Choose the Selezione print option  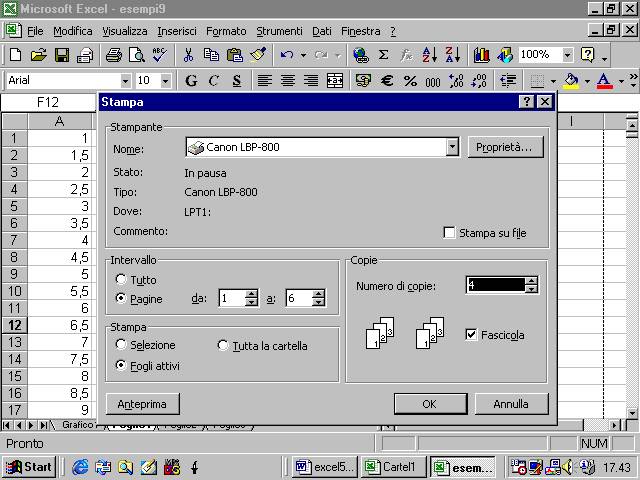[121, 344]
